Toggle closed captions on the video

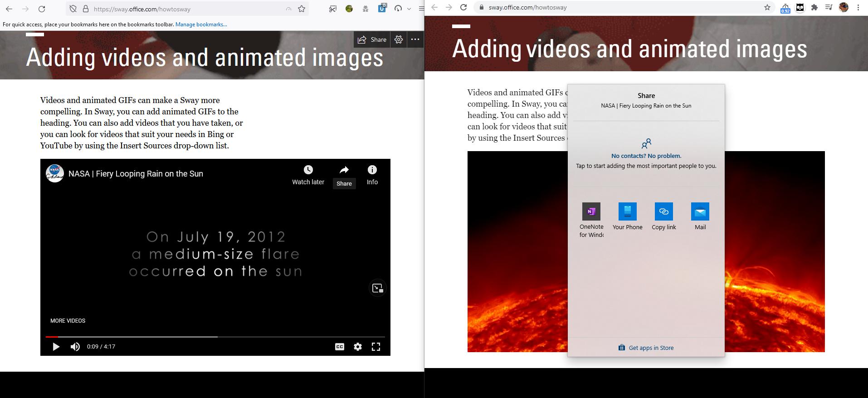click(340, 347)
